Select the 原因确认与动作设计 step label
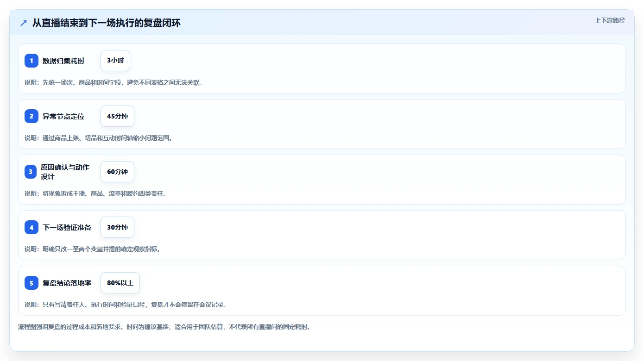 65,172
